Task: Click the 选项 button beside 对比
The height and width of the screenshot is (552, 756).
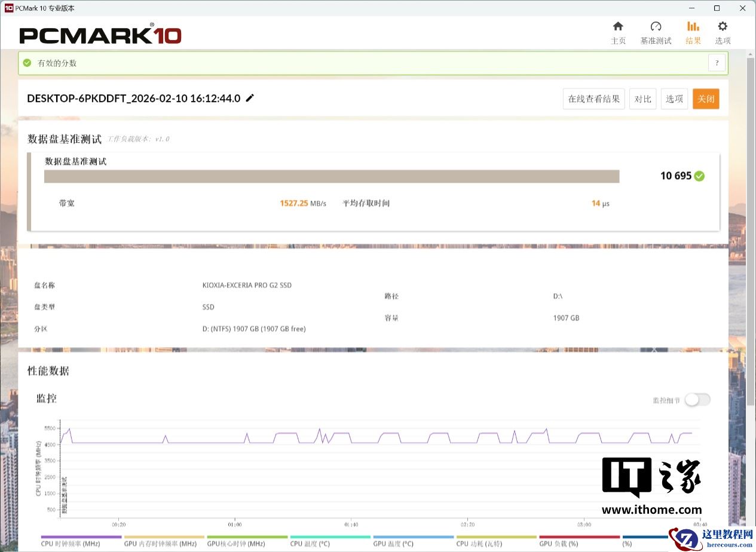Action: coord(674,99)
